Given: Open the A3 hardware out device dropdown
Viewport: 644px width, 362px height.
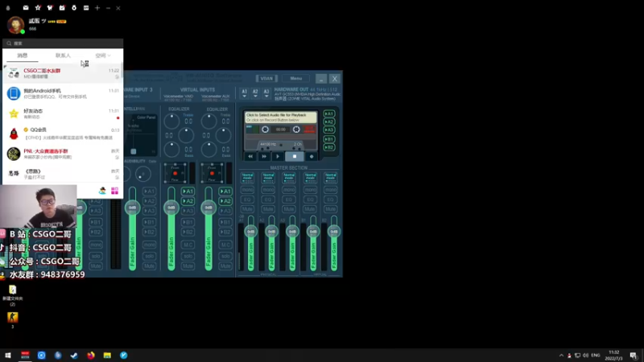Looking at the screenshot, I should pyautogui.click(x=266, y=93).
